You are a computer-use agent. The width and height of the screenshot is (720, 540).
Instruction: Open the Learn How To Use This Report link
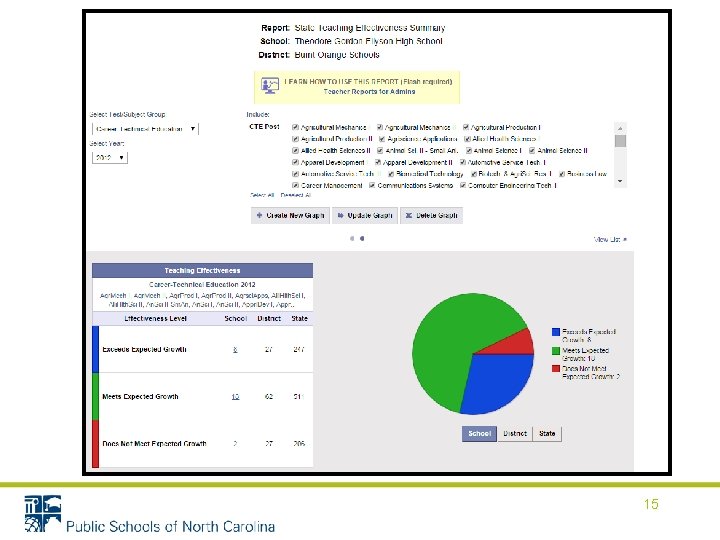tap(368, 82)
